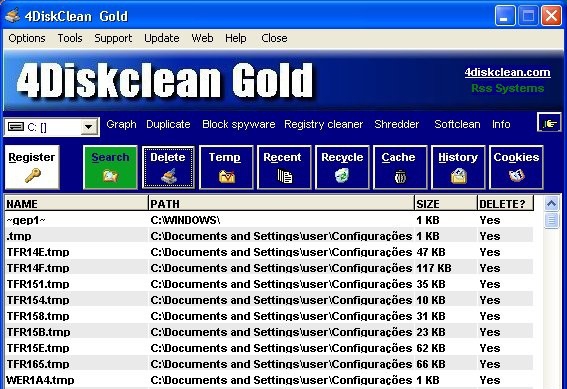This screenshot has height=389, width=567.
Task: Open the drive selection dropdown arrow
Action: pos(88,127)
